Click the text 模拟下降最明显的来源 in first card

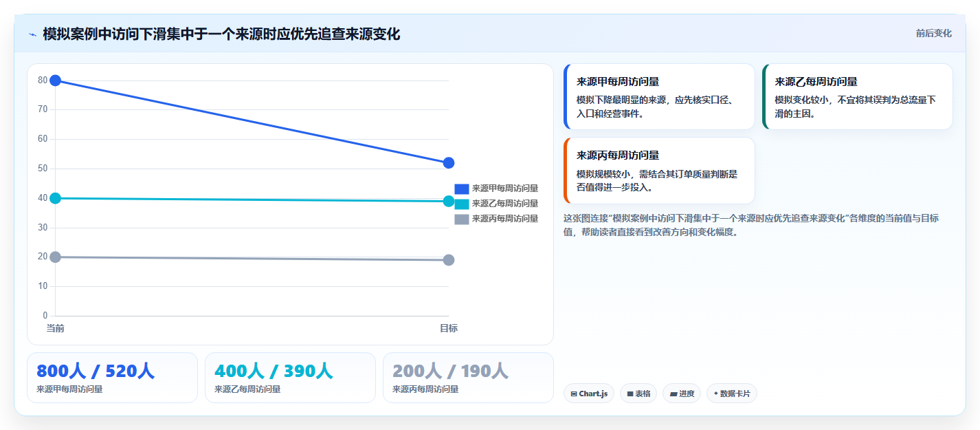click(621, 100)
